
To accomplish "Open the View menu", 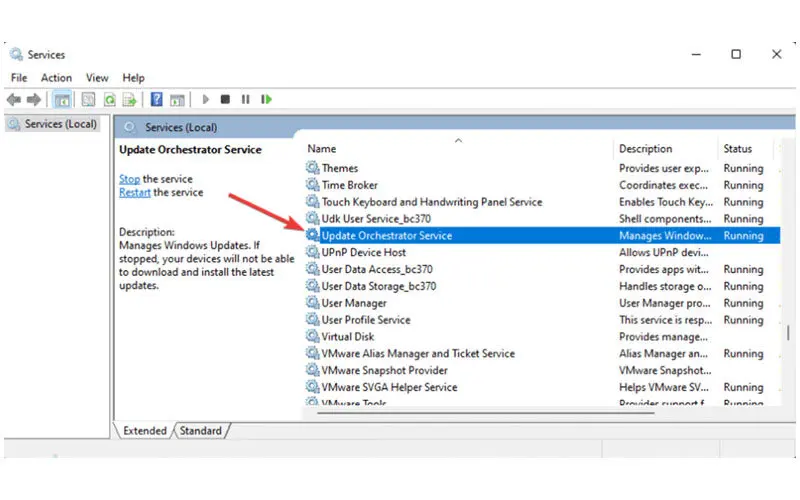I will point(97,78).
